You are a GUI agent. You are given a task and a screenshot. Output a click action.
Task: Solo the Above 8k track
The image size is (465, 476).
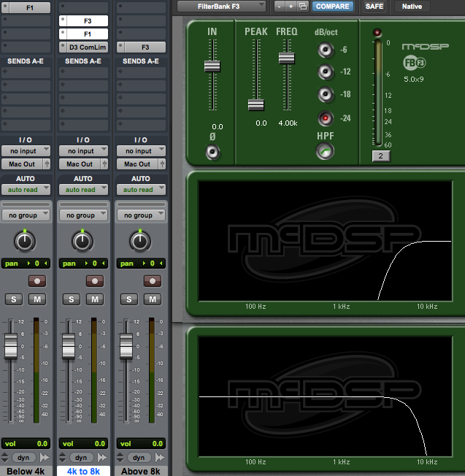click(x=130, y=299)
